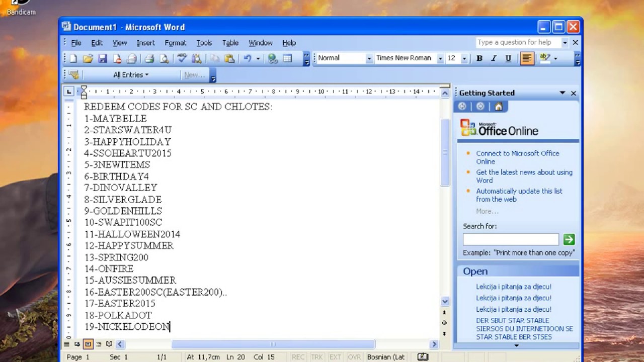
Task: Click the Permission icon in the toolbar
Action: click(117, 59)
